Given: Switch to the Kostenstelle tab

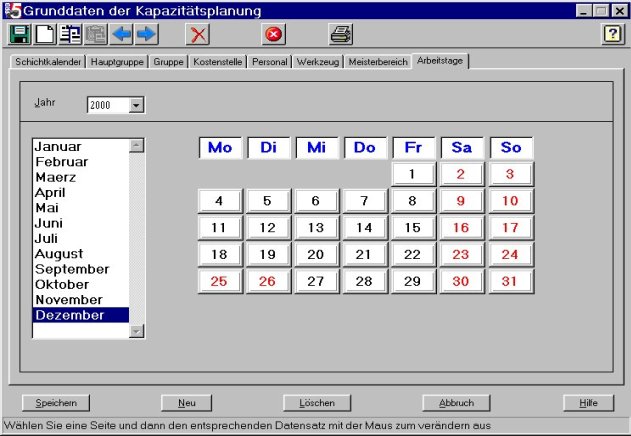Looking at the screenshot, I should [x=218, y=62].
